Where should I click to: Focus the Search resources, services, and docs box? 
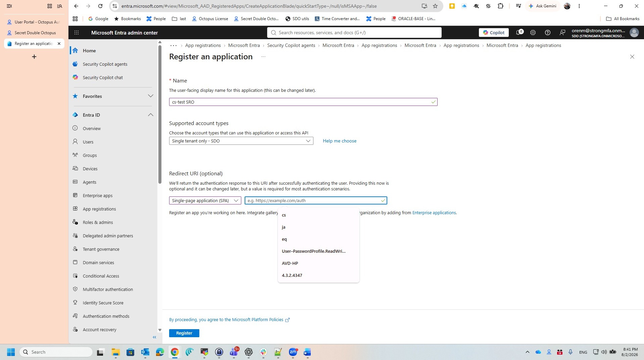click(x=354, y=33)
